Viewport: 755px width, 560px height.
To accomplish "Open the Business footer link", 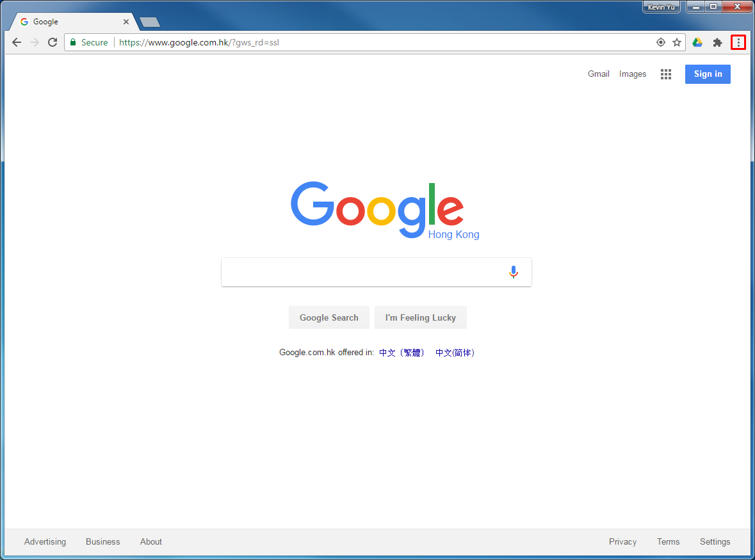I will (103, 541).
